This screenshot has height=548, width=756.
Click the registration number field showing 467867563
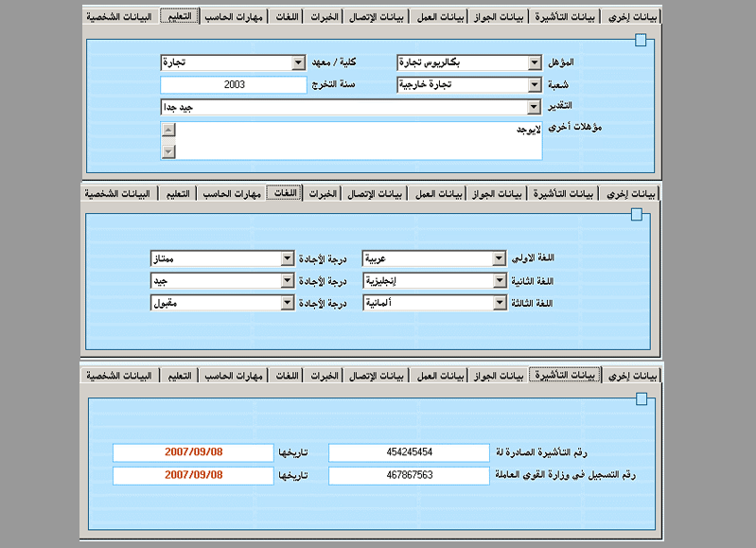tap(409, 475)
